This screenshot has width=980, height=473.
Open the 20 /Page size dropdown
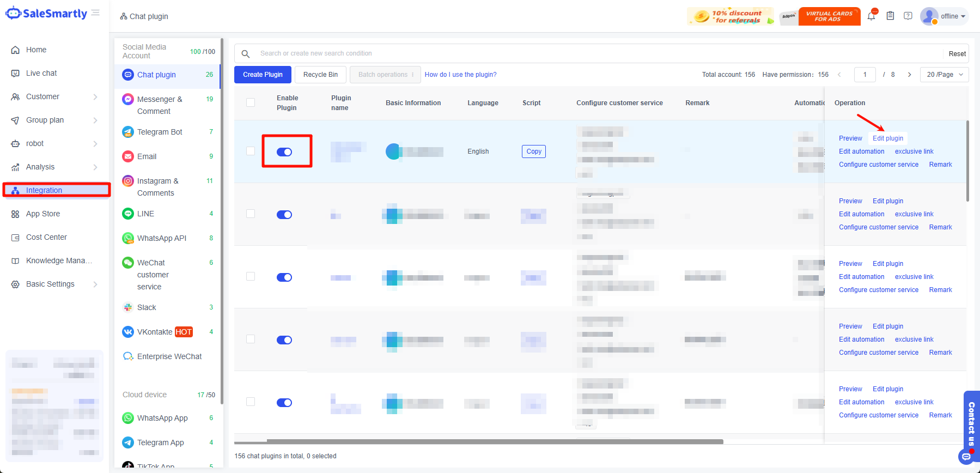click(944, 75)
